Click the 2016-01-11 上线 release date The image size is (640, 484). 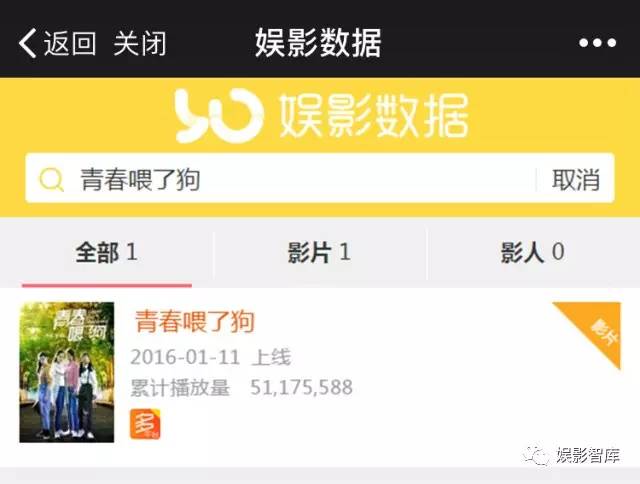click(211, 357)
